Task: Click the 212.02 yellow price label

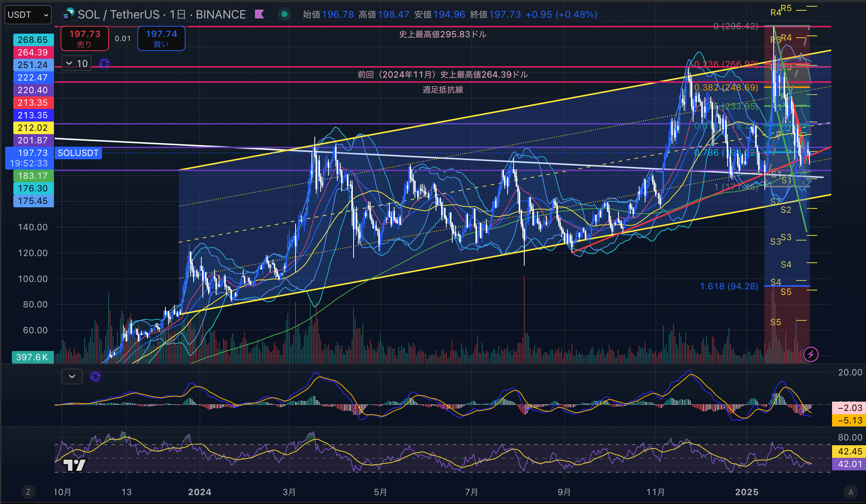Action: click(x=33, y=128)
